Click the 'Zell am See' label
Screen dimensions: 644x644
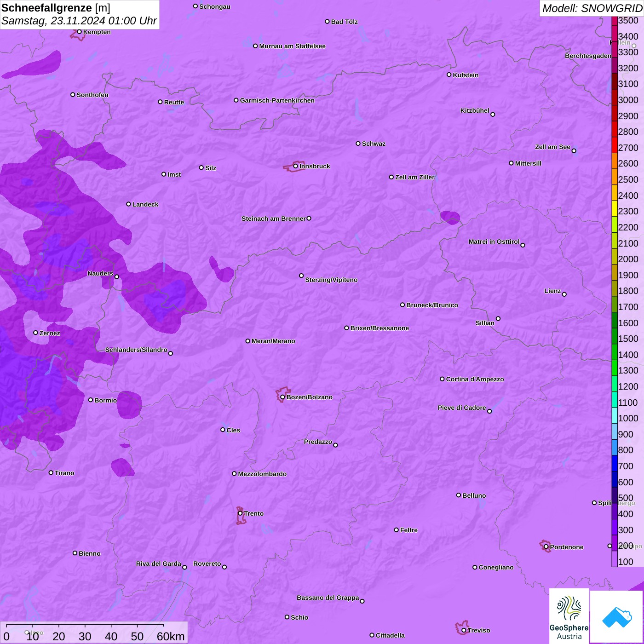coord(552,147)
